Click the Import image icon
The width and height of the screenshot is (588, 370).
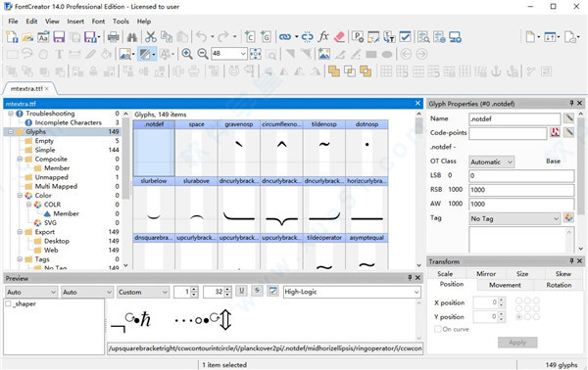click(324, 54)
